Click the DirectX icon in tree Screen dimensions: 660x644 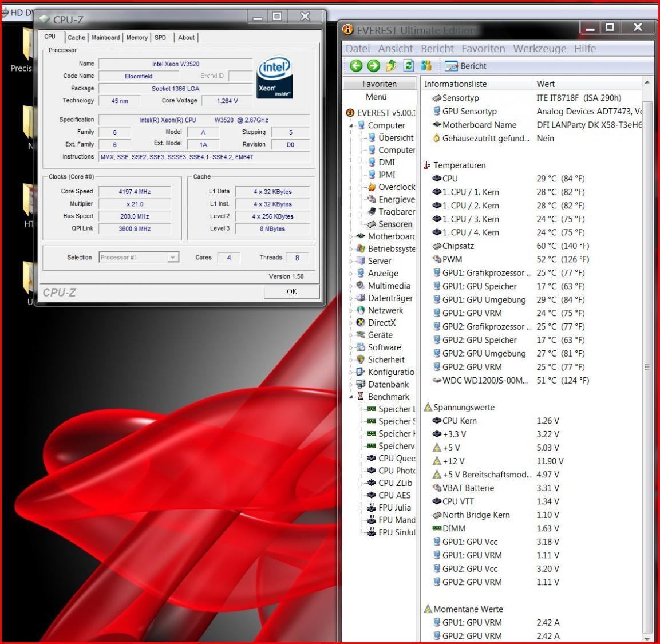(361, 322)
